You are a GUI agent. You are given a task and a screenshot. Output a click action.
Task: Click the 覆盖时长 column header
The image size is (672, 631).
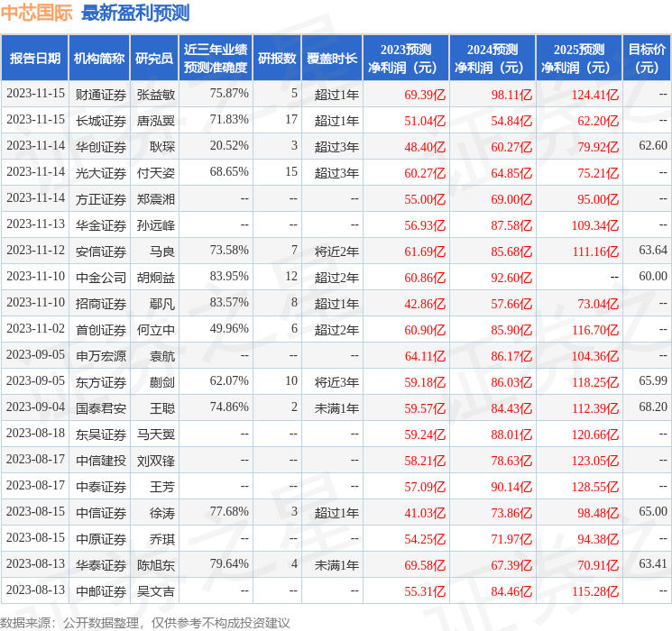click(x=332, y=59)
